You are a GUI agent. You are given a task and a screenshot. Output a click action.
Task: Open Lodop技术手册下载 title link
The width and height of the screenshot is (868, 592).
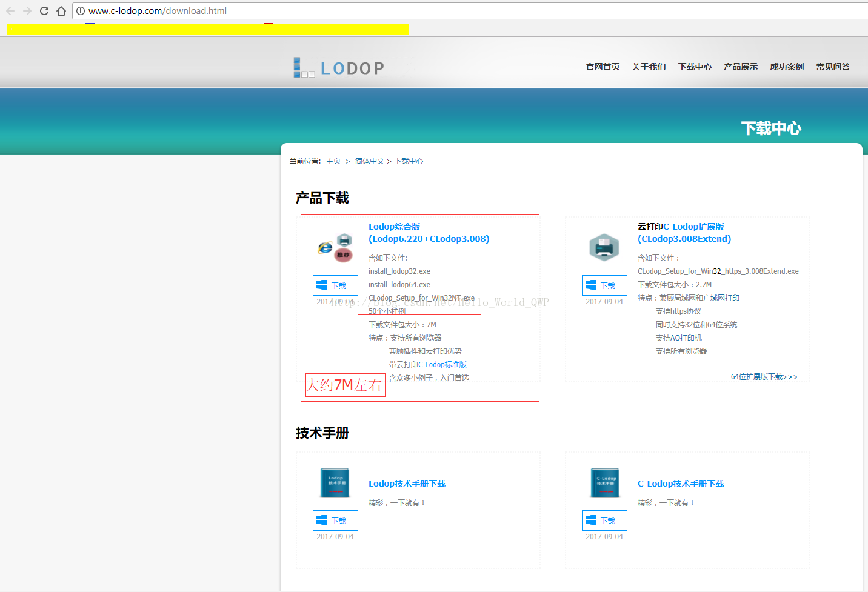[407, 484]
